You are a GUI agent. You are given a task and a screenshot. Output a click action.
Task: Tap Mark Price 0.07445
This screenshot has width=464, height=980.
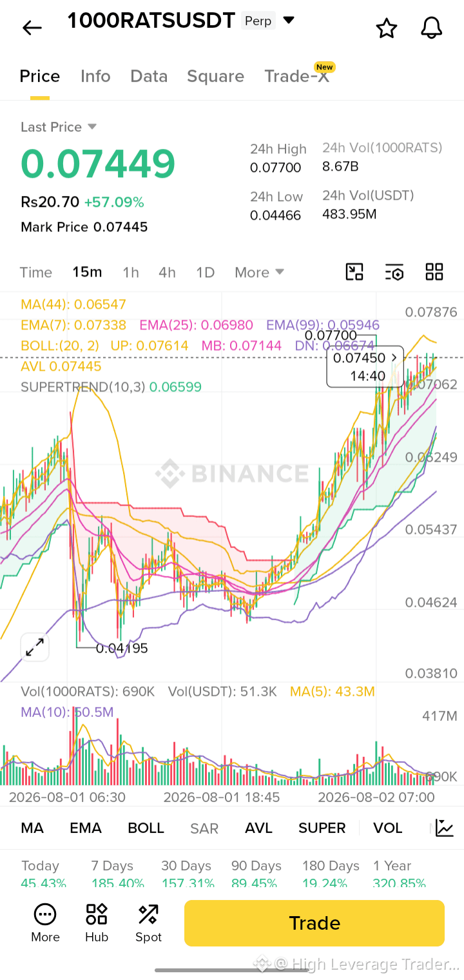(x=84, y=227)
